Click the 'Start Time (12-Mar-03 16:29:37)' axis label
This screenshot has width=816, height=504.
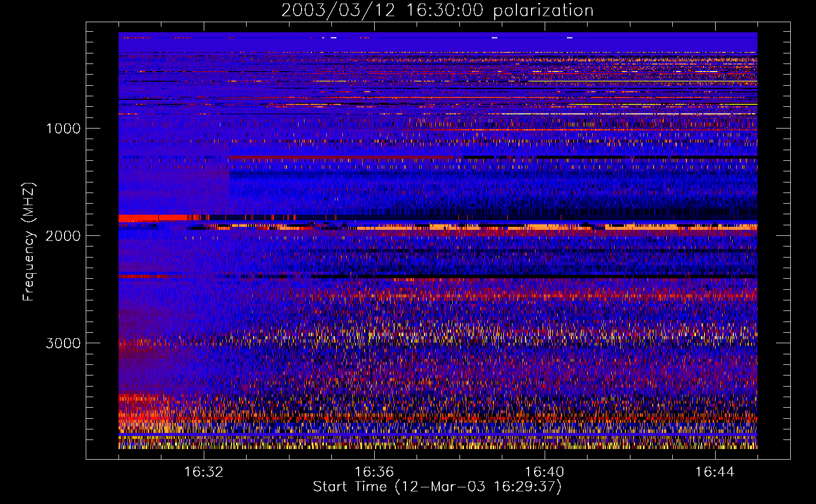click(437, 487)
